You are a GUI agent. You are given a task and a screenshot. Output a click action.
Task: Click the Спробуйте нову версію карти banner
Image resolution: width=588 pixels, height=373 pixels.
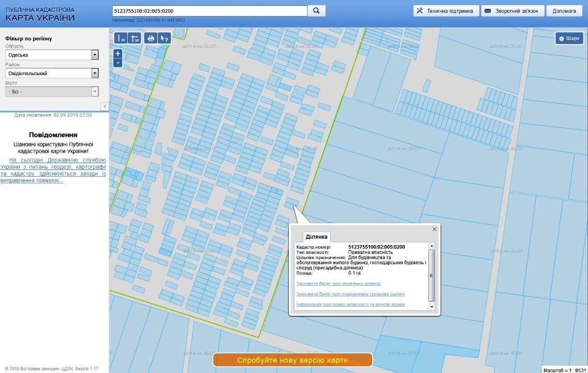(292, 360)
